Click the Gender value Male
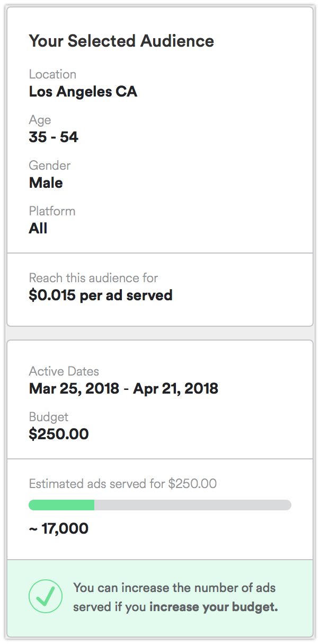The image size is (320, 644). pyautogui.click(x=45, y=182)
